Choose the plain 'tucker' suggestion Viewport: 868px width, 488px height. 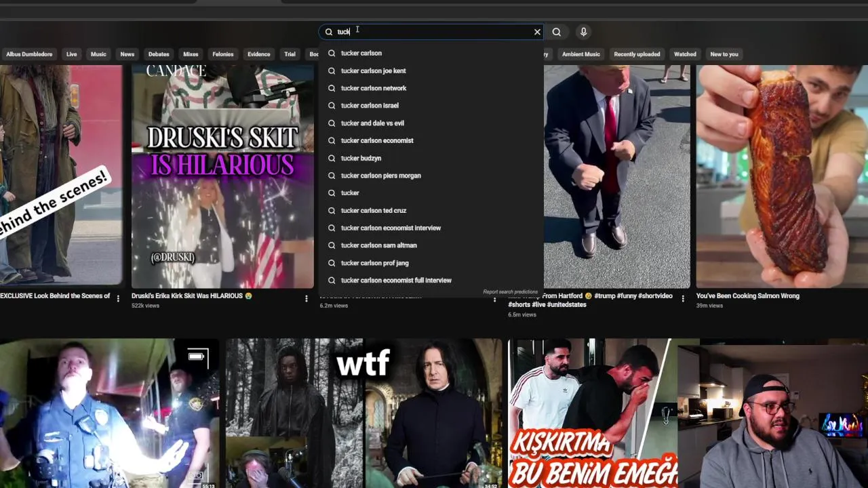click(431, 193)
